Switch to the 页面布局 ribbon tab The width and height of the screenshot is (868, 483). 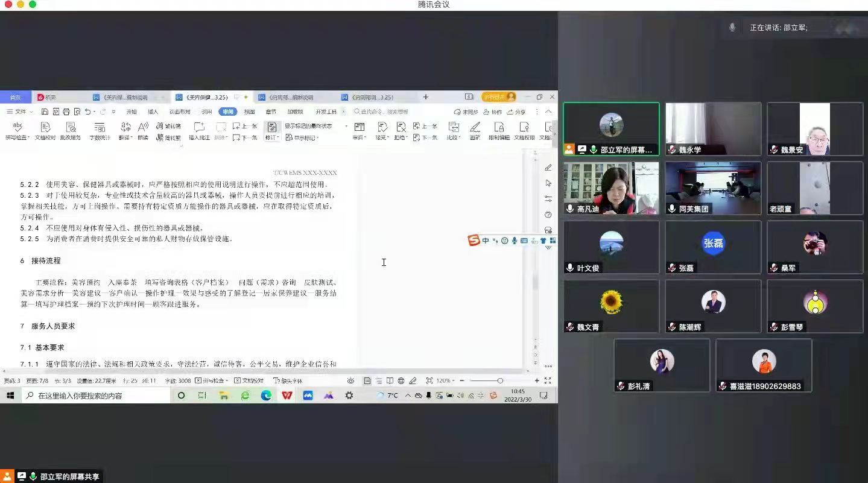pos(180,112)
